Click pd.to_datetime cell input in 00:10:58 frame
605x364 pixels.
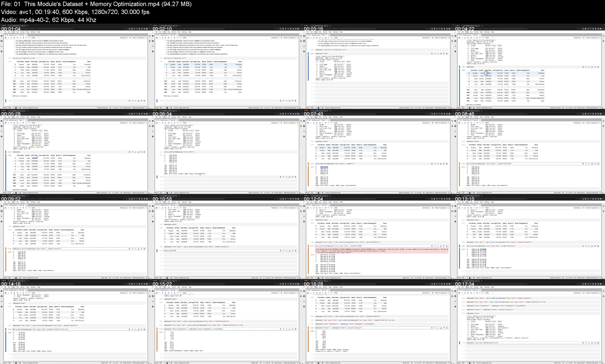click(230, 250)
